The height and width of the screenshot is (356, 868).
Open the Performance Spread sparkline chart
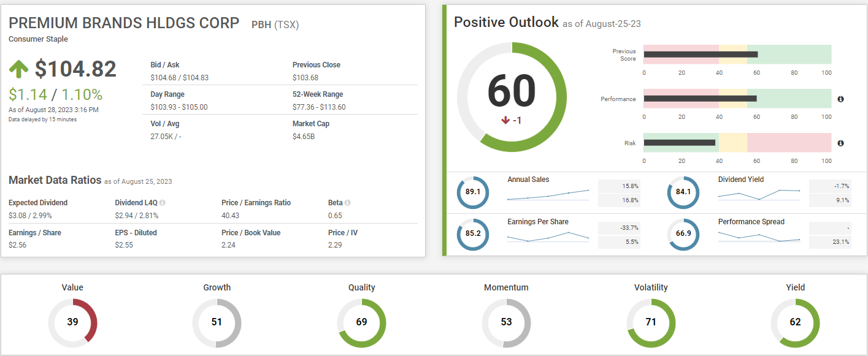point(759,237)
